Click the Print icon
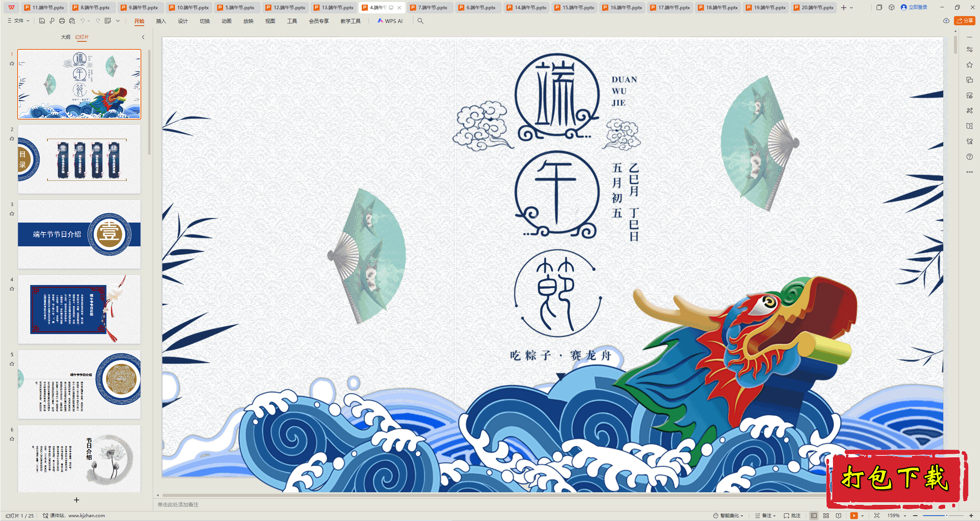The height and width of the screenshot is (521, 980). [x=62, y=21]
